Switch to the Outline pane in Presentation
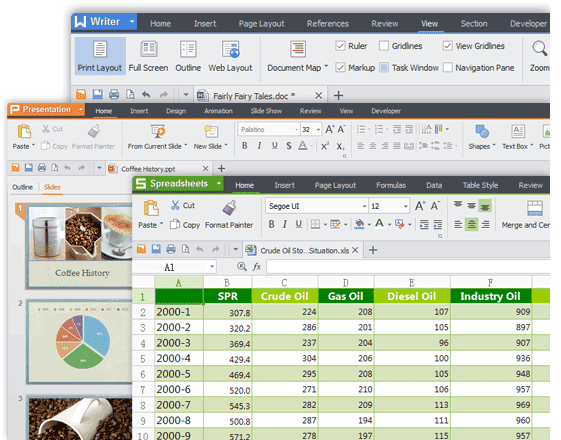This screenshot has width=561, height=440. 23,187
